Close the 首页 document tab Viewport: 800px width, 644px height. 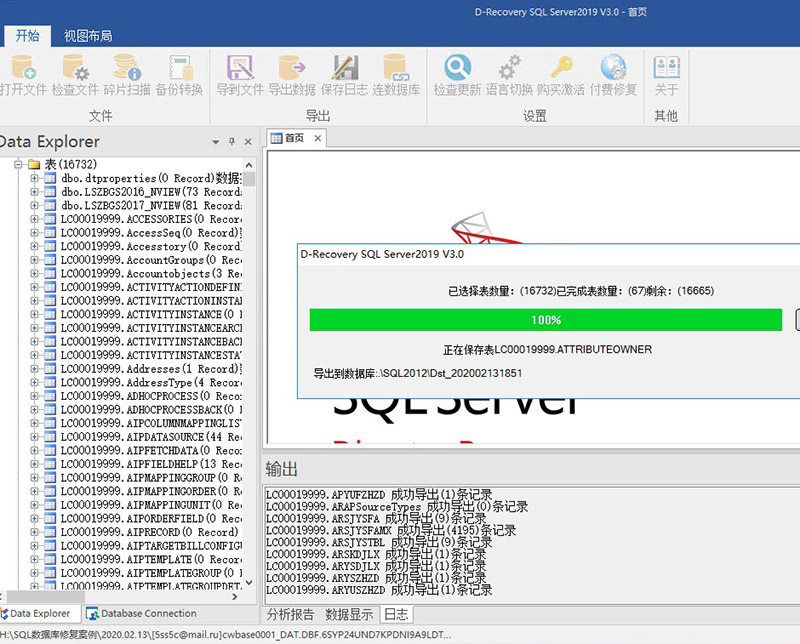(x=317, y=138)
